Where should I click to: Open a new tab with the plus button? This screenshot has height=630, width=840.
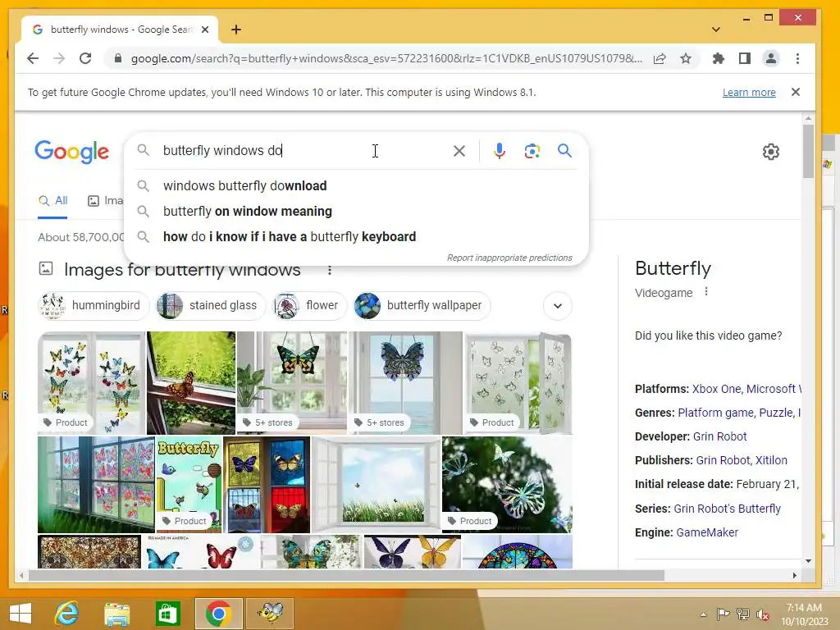[235, 30]
